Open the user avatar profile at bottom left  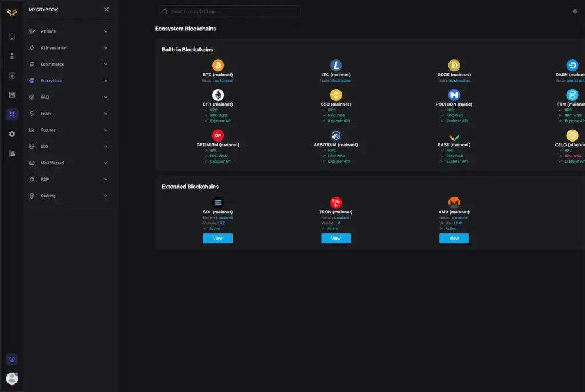click(x=12, y=378)
